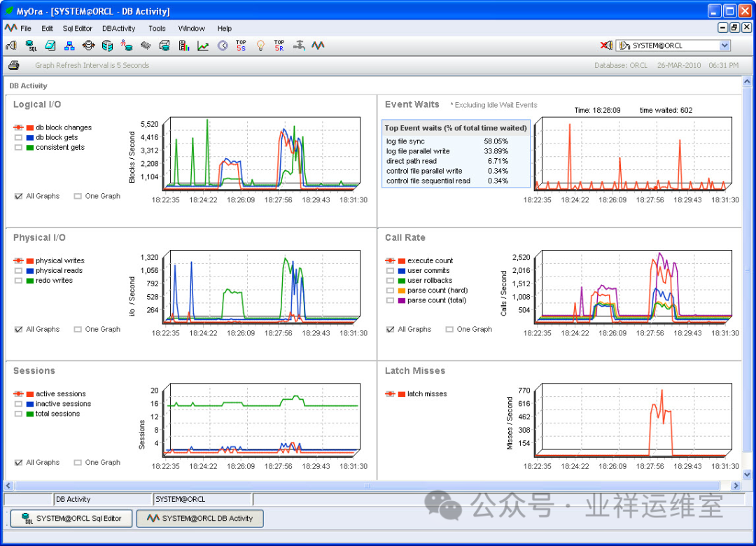Click the printer icon

[14, 65]
